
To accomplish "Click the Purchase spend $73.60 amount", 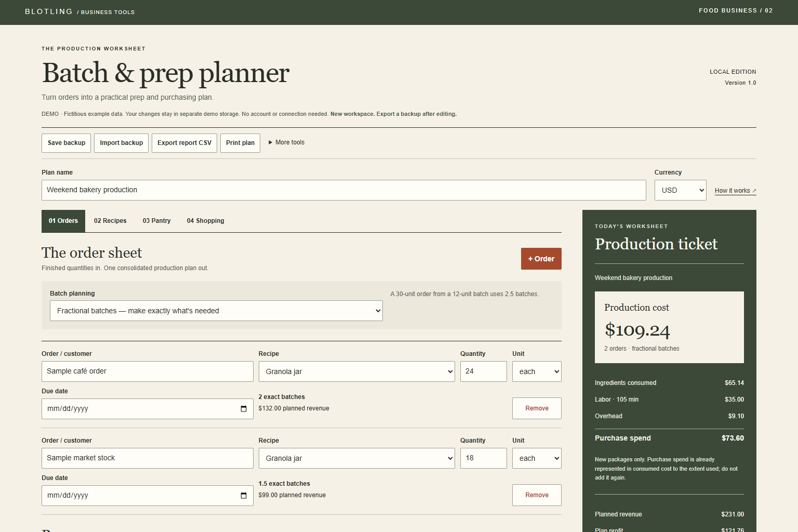I will coord(733,438).
